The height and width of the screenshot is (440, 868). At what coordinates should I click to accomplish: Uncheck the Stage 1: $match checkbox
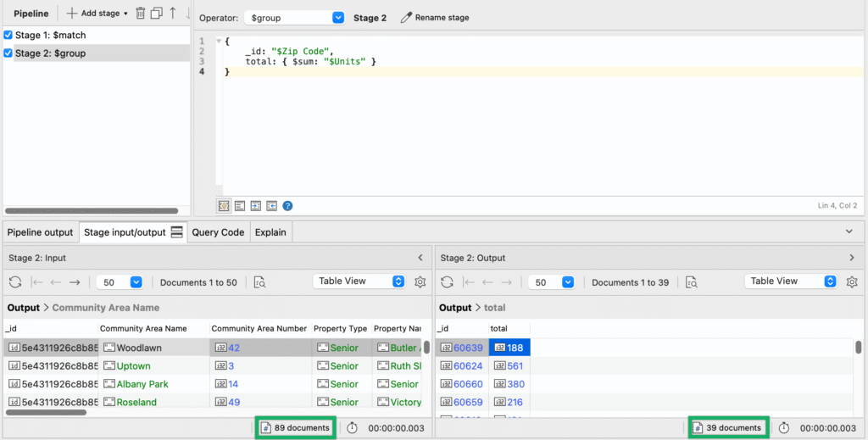click(x=8, y=35)
